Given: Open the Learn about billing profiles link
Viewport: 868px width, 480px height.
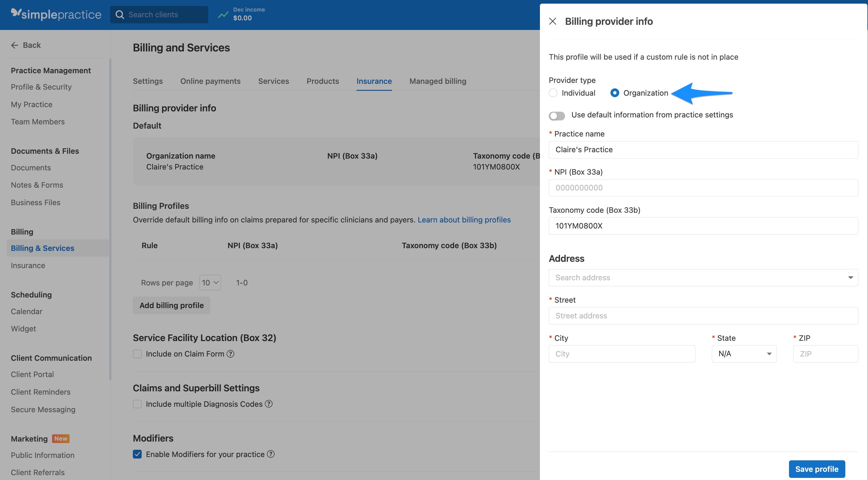Looking at the screenshot, I should pos(464,220).
